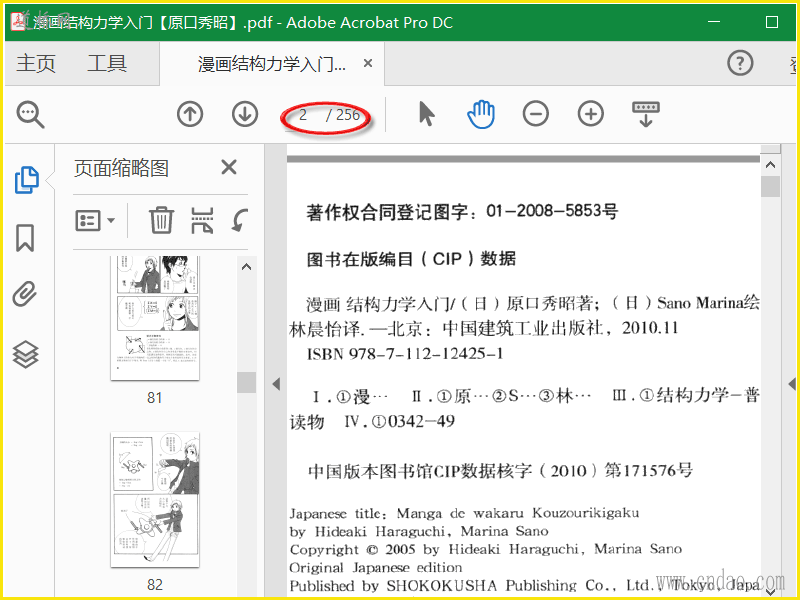Click the ISBN 978-7-112-12425-1 text

click(x=405, y=354)
